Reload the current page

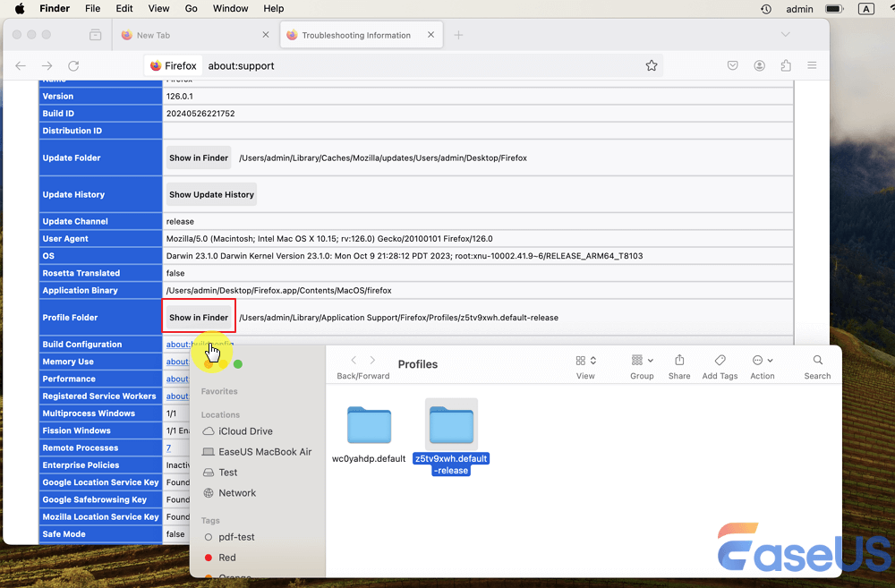tap(73, 65)
